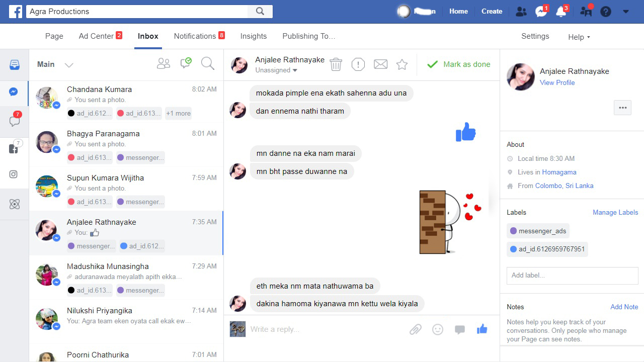This screenshot has height=362, width=644.
Task: Click Mark as done button
Action: click(458, 64)
